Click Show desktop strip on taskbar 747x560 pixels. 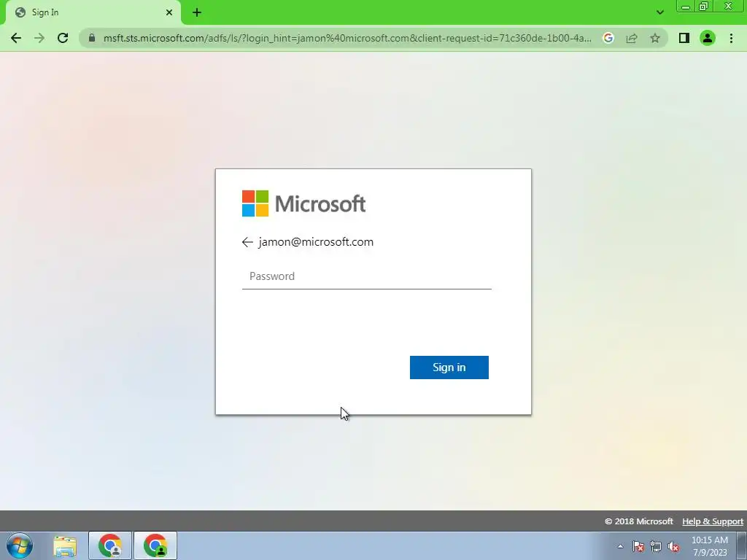[742, 545]
